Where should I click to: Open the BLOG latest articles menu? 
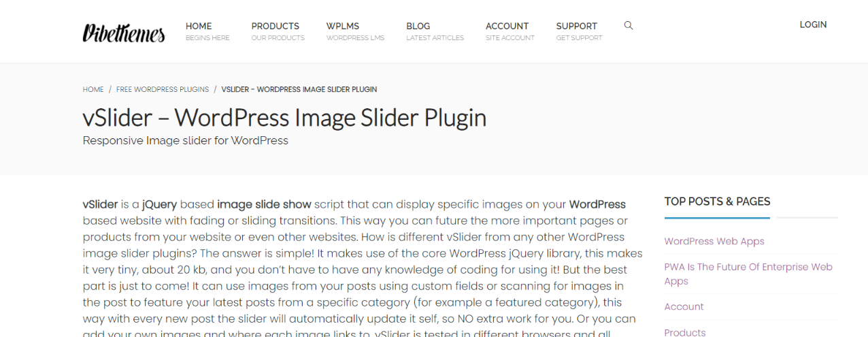(x=435, y=31)
